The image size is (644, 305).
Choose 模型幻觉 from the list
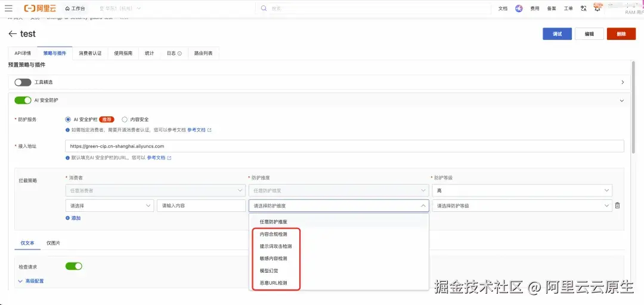[339, 271]
